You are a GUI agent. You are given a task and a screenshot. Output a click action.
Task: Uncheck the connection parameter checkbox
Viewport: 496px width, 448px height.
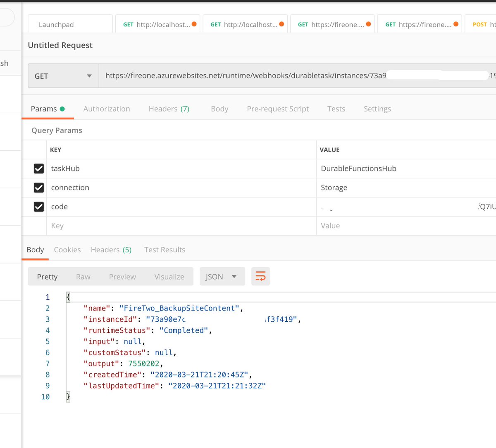tap(39, 187)
